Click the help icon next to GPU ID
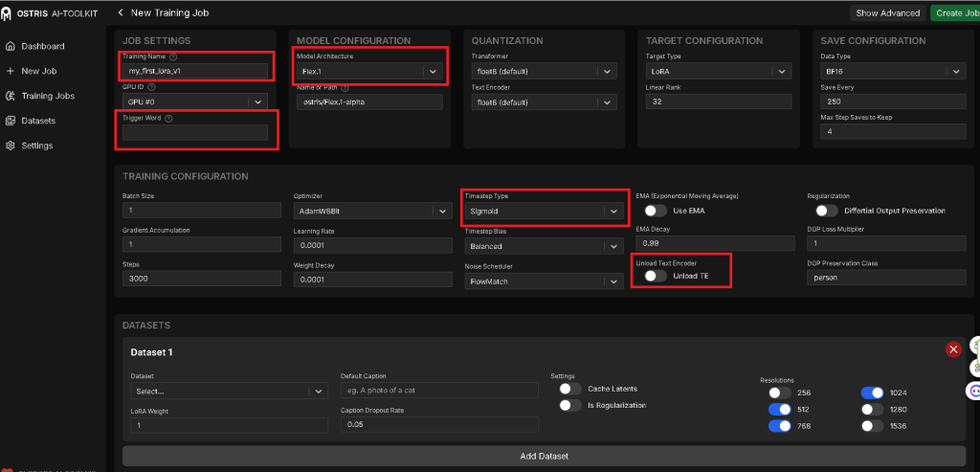 [x=151, y=87]
